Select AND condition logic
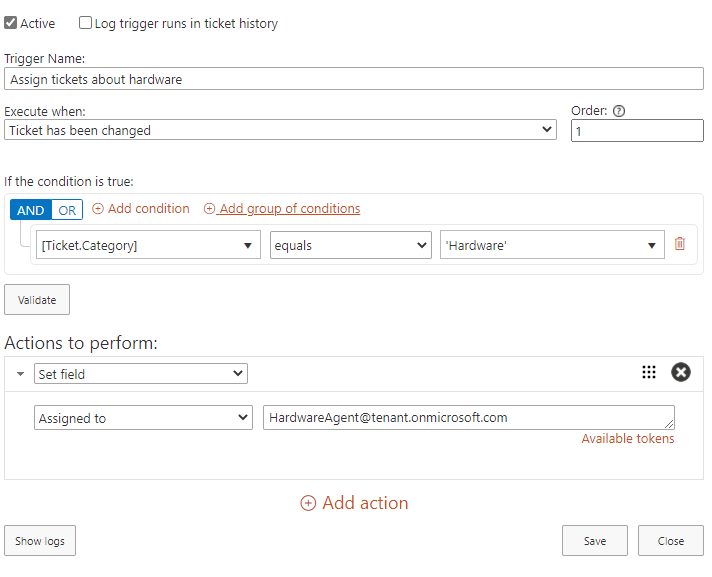This screenshot has height=577, width=712. click(x=31, y=210)
